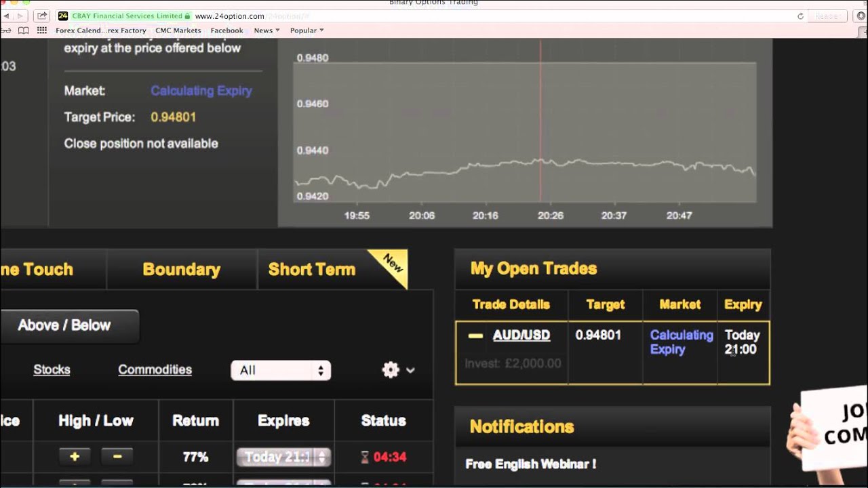Click the Expires column header
This screenshot has width=868, height=488.
coord(283,421)
